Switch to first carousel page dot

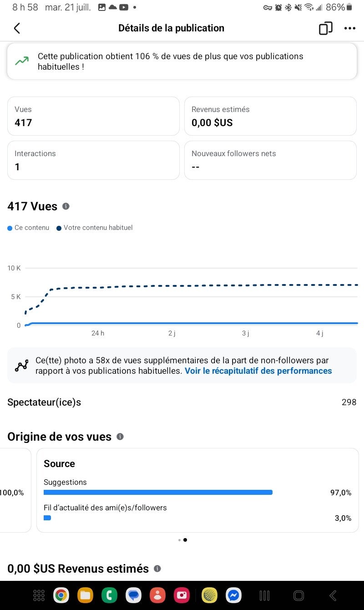coord(179,540)
